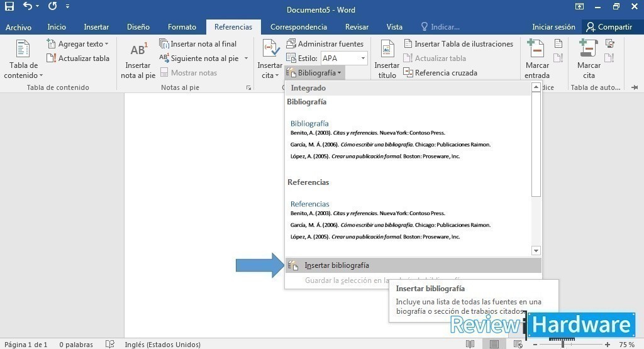Click Insertar nota al pie
The image size is (644, 349).
point(138,60)
